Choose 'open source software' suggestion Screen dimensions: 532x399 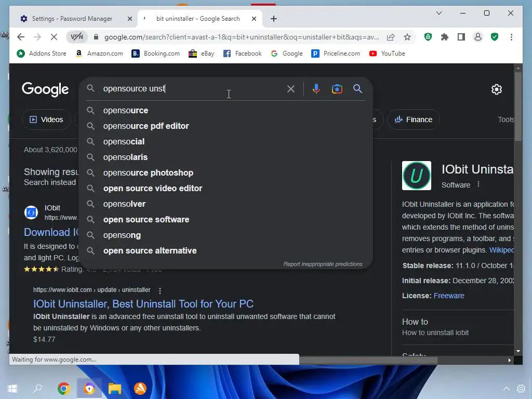click(x=225, y=220)
